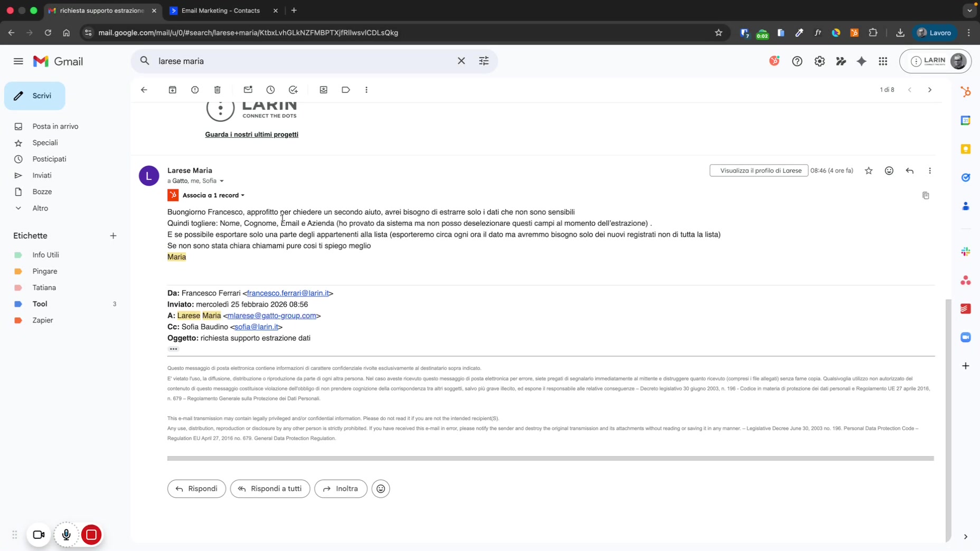
Task: Delete the email using trash icon
Action: [218, 90]
